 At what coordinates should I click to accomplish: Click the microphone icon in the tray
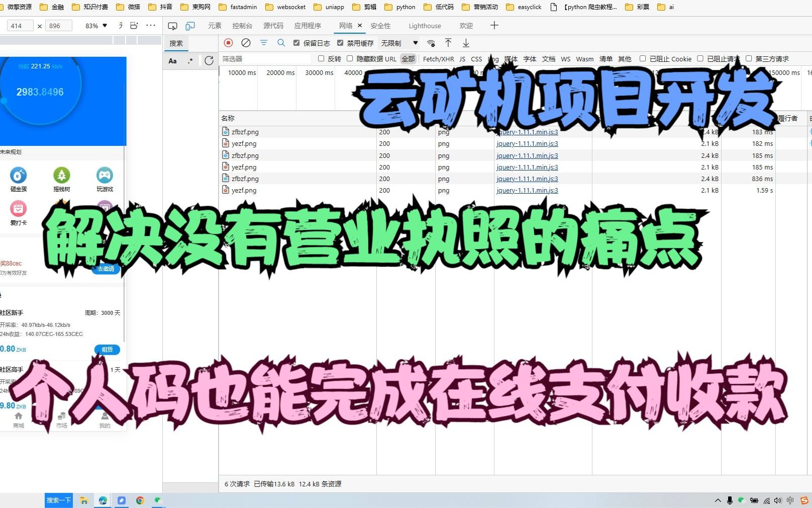tap(730, 500)
